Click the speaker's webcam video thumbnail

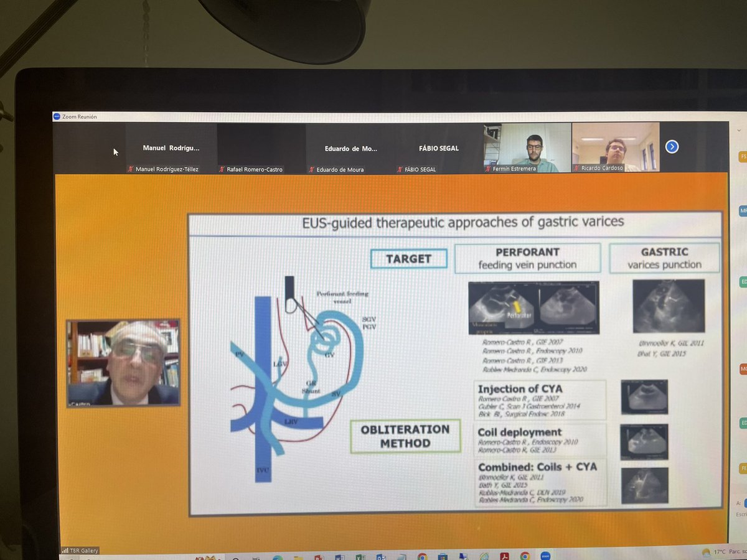click(123, 363)
